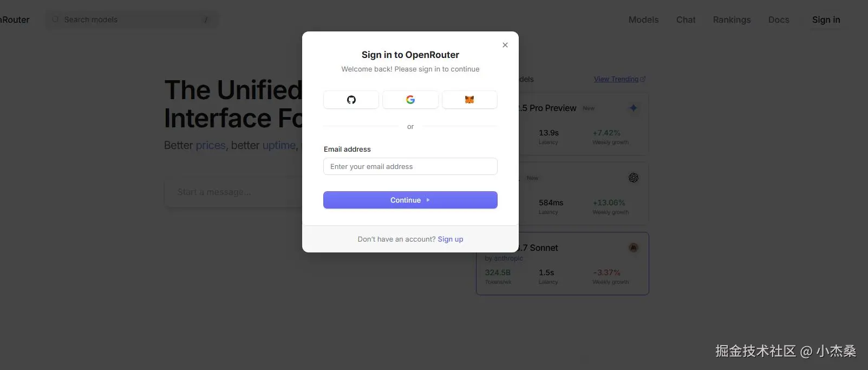Sign in with the GitHub icon button
868x370 pixels.
(x=351, y=100)
